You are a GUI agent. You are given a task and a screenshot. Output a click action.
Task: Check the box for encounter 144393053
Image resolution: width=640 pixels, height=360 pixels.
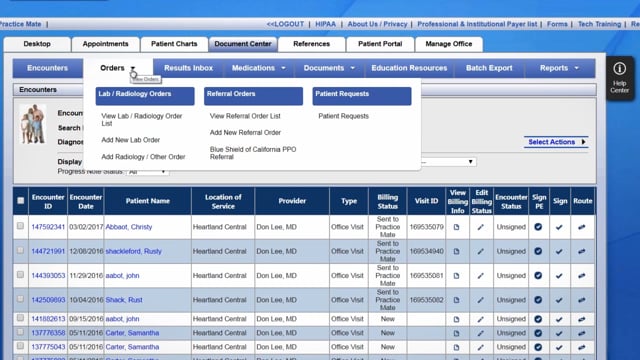(x=20, y=275)
